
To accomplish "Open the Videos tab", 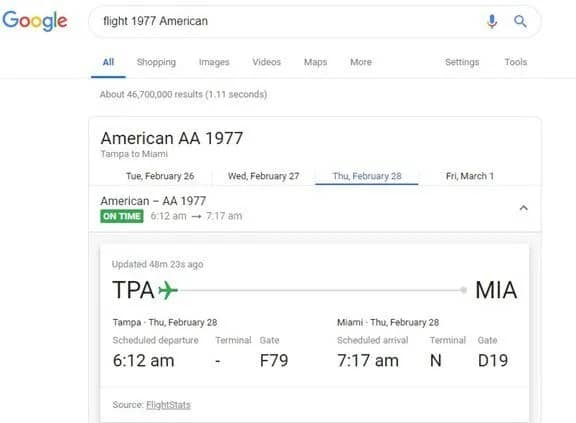I will point(267,62).
